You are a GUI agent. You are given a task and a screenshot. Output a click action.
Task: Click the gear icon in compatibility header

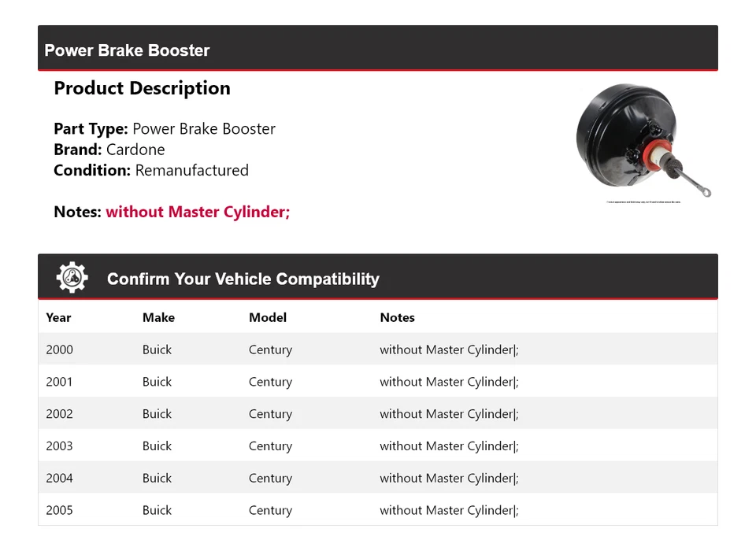pos(72,277)
